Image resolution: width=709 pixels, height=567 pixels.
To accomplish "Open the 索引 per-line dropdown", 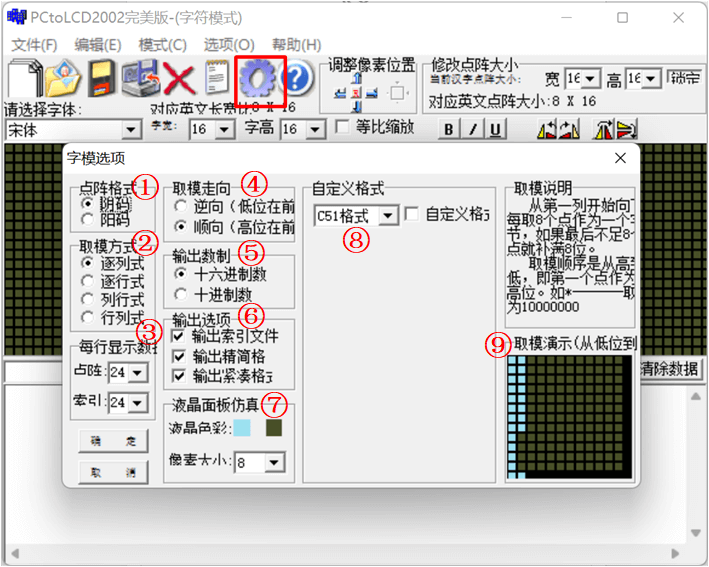I will pyautogui.click(x=137, y=402).
